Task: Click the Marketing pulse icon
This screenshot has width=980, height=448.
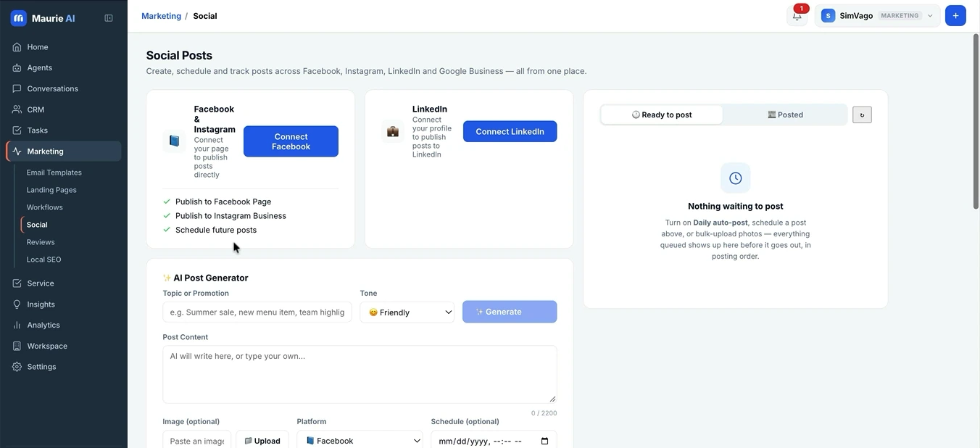Action: [17, 152]
